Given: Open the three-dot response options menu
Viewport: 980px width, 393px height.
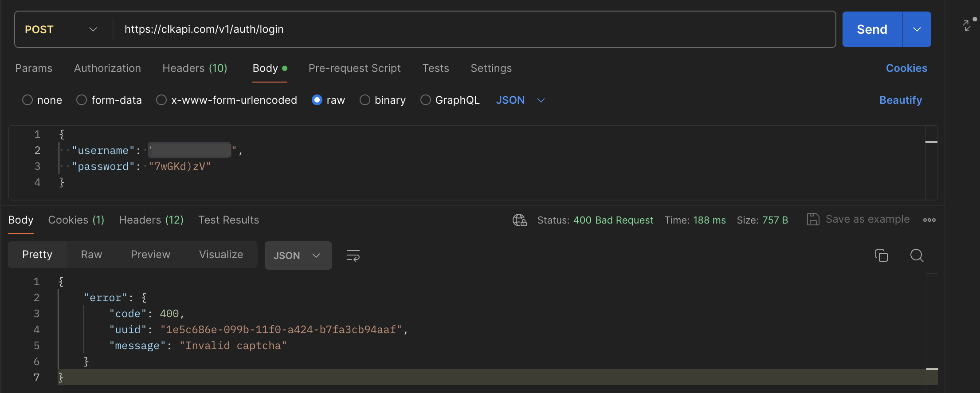Looking at the screenshot, I should tap(929, 220).
